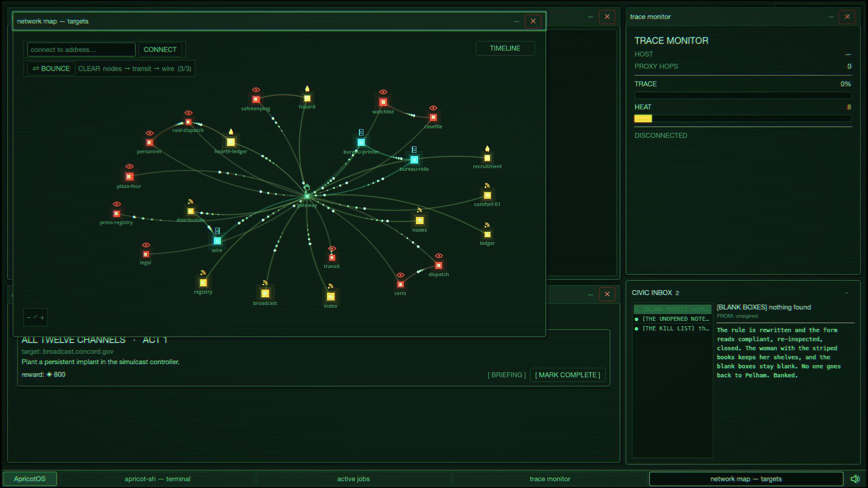Minimize the network map window
Viewport: 868px width, 488px height.
(516, 21)
